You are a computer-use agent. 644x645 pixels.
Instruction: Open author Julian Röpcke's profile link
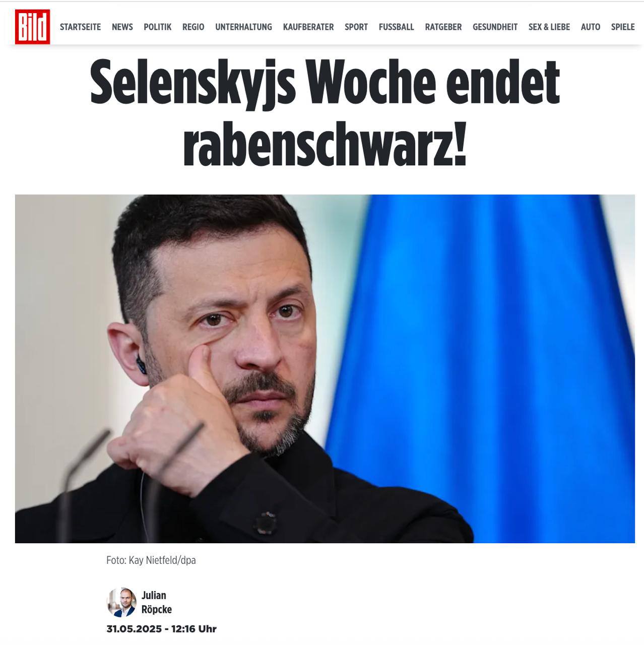coord(157,602)
